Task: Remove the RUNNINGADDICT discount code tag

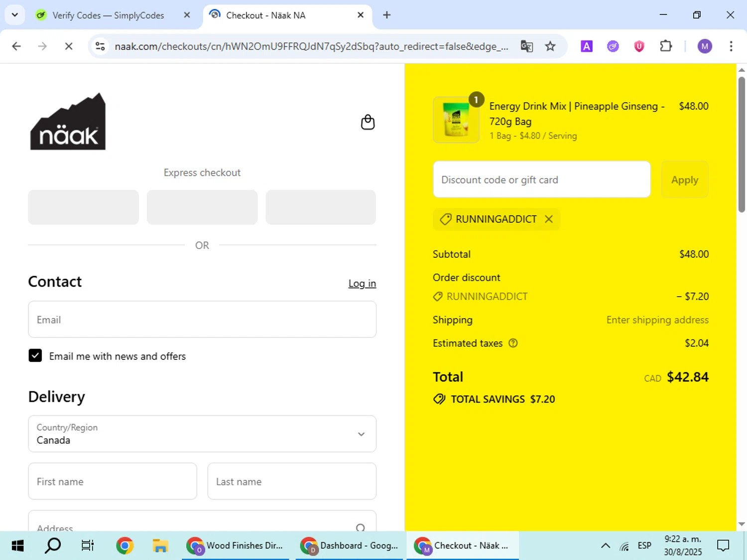Action: 548,219
